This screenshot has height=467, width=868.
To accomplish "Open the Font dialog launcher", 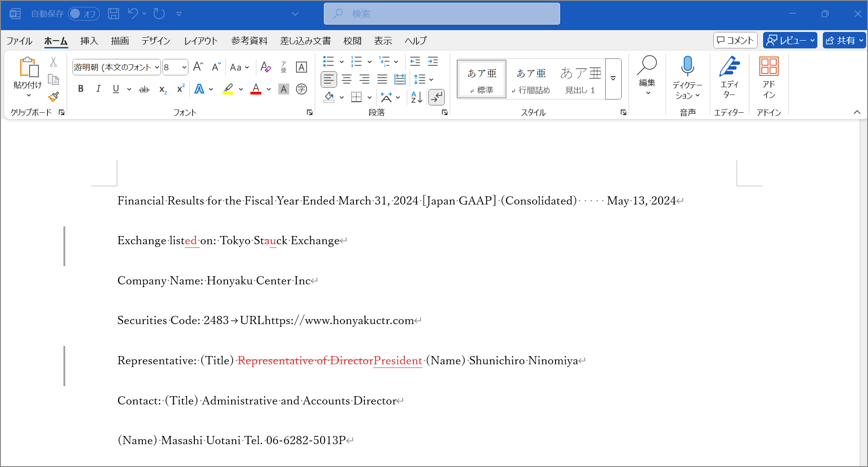I will coord(310,112).
